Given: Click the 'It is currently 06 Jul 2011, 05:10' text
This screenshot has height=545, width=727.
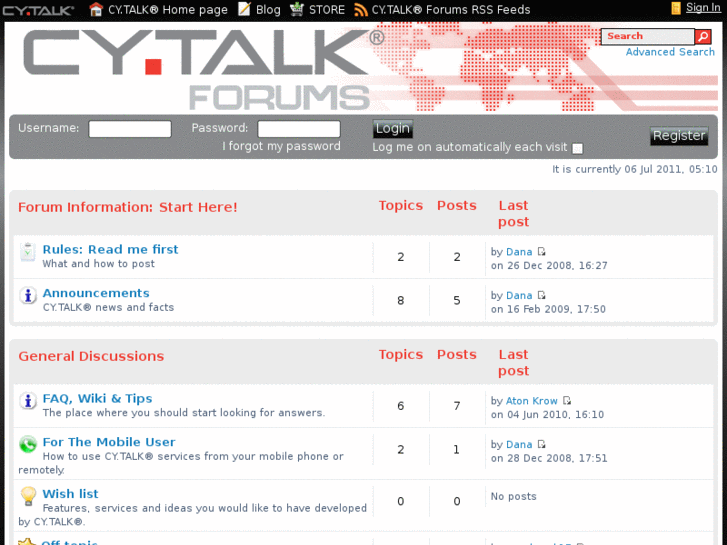Looking at the screenshot, I should (635, 169).
